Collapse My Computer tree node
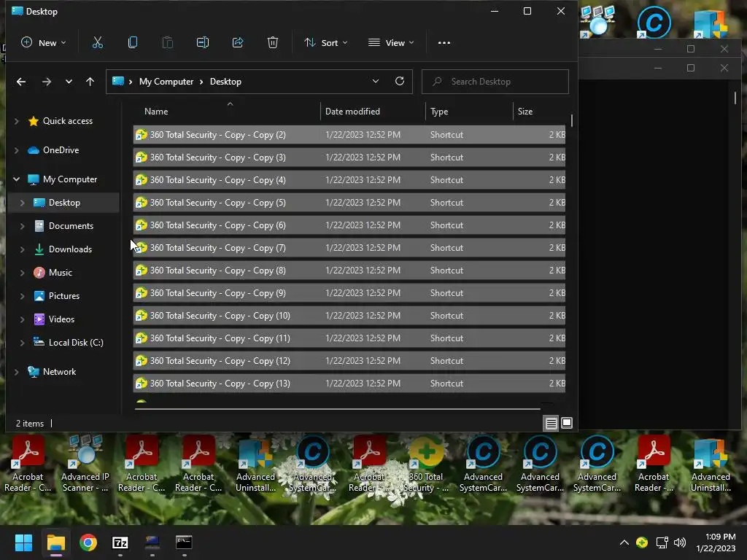The width and height of the screenshot is (747, 560). click(x=16, y=179)
